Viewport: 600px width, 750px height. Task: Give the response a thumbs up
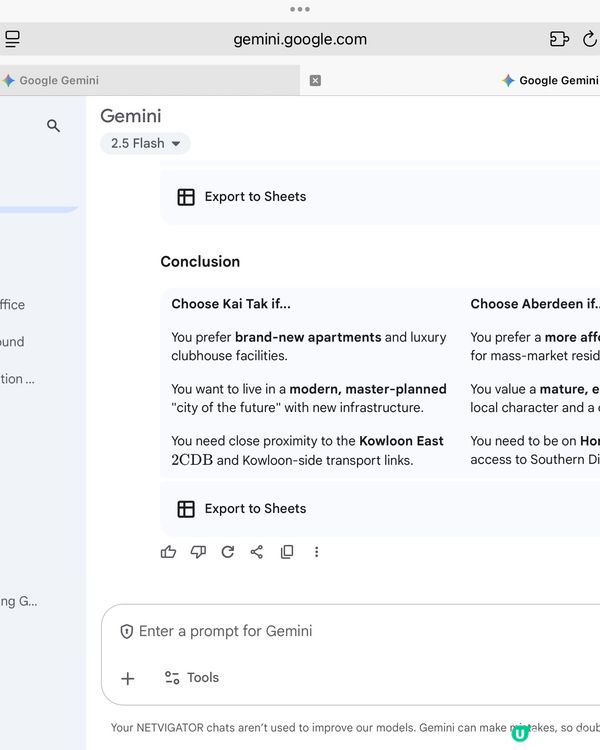point(168,552)
